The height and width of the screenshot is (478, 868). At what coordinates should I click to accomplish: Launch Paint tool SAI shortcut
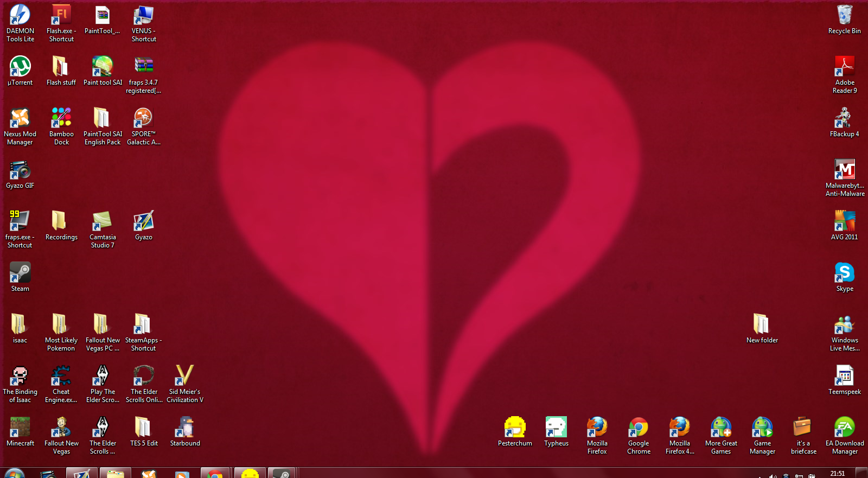[103, 71]
